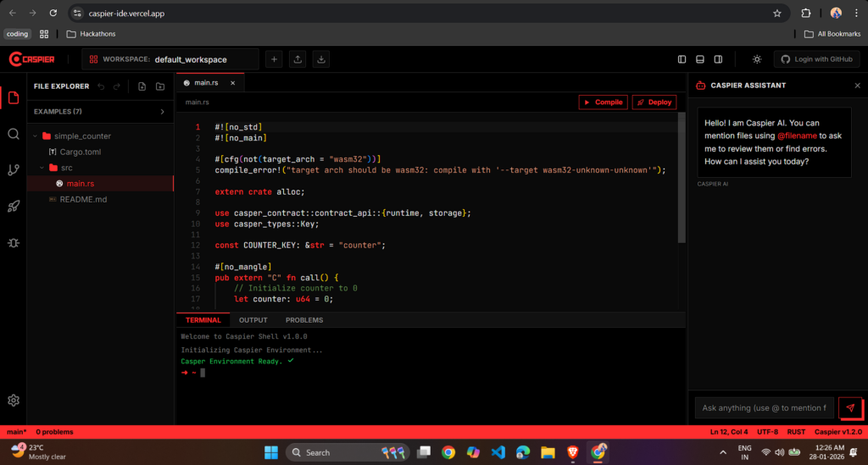
Task: Add a new workspace with plus icon
Action: [x=274, y=59]
